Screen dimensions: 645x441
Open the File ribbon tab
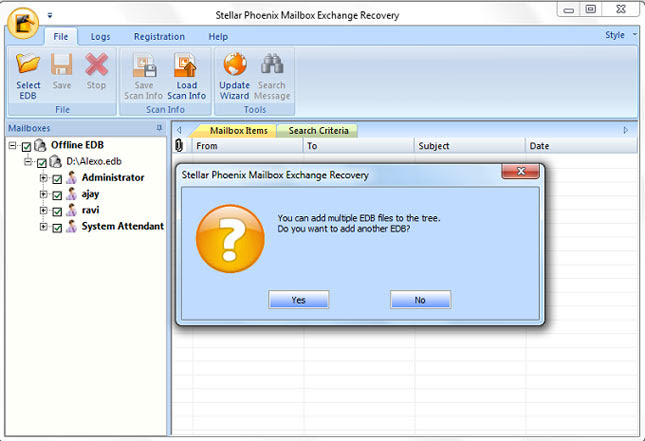[x=60, y=37]
